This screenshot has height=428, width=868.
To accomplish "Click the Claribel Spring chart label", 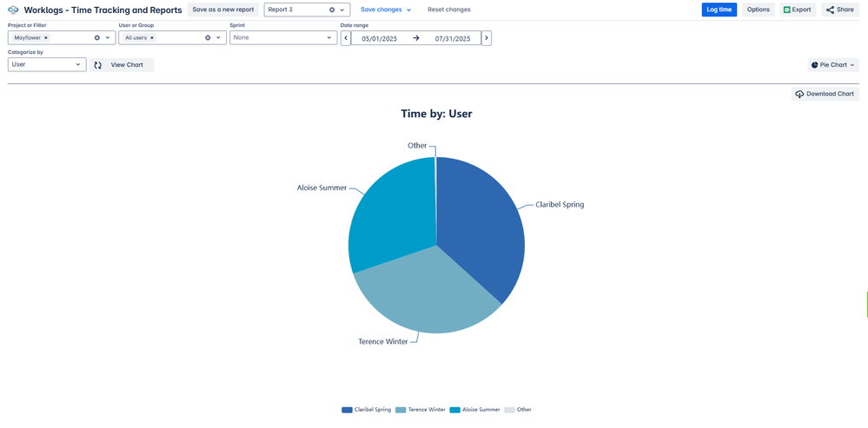I will (560, 205).
